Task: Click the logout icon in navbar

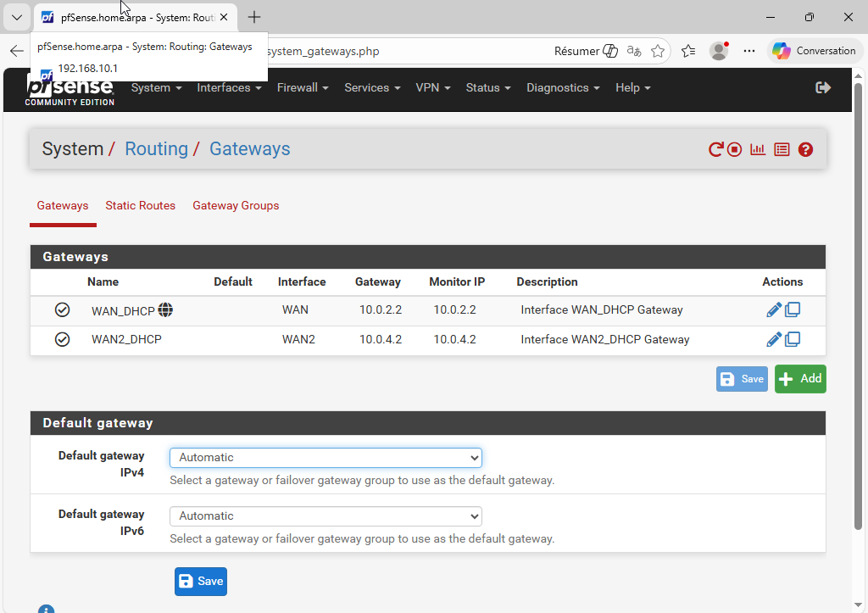Action: point(822,88)
